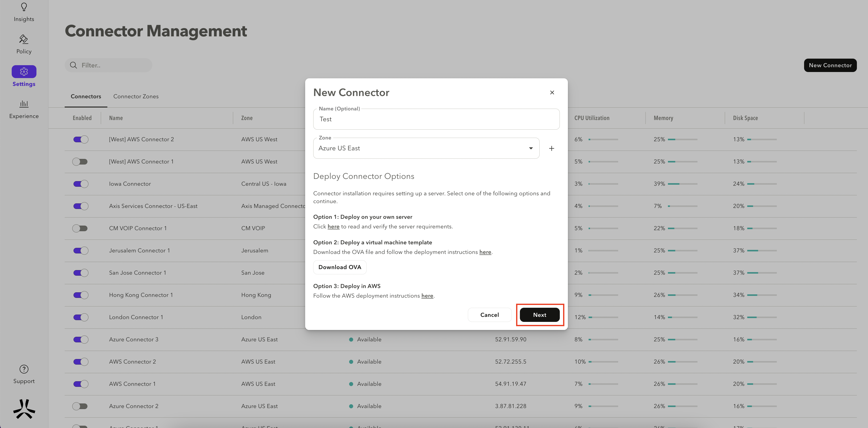
Task: Select the Connectors tab
Action: coord(86,96)
